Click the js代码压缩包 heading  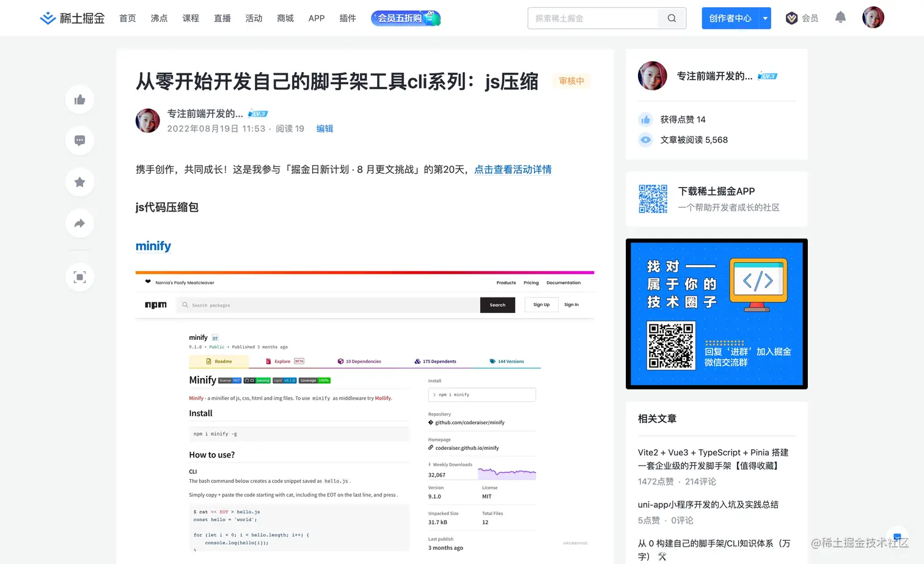coord(167,207)
